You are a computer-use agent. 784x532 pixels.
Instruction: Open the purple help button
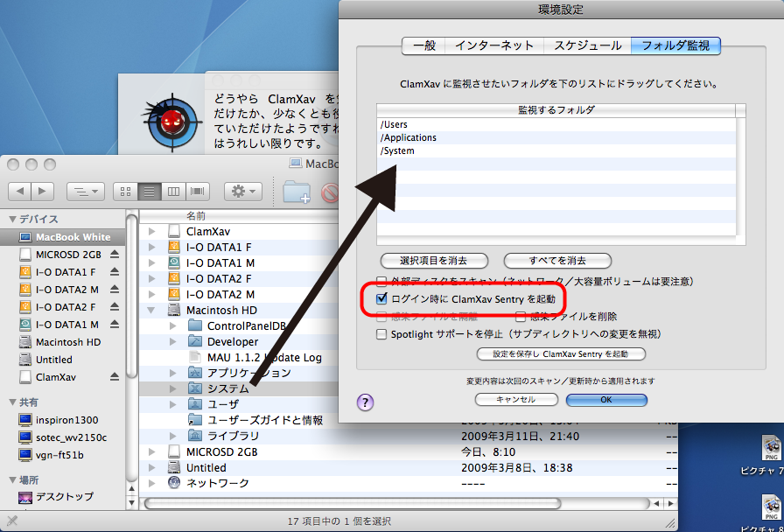[366, 402]
